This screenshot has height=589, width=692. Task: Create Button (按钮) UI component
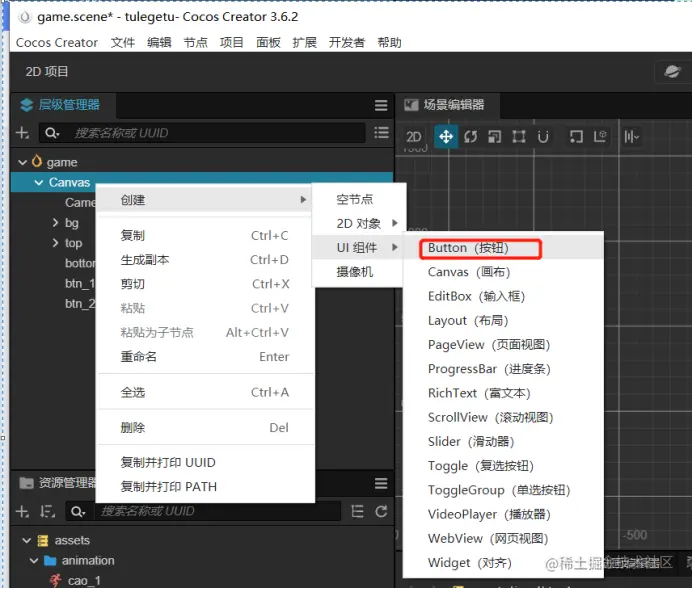(503, 248)
